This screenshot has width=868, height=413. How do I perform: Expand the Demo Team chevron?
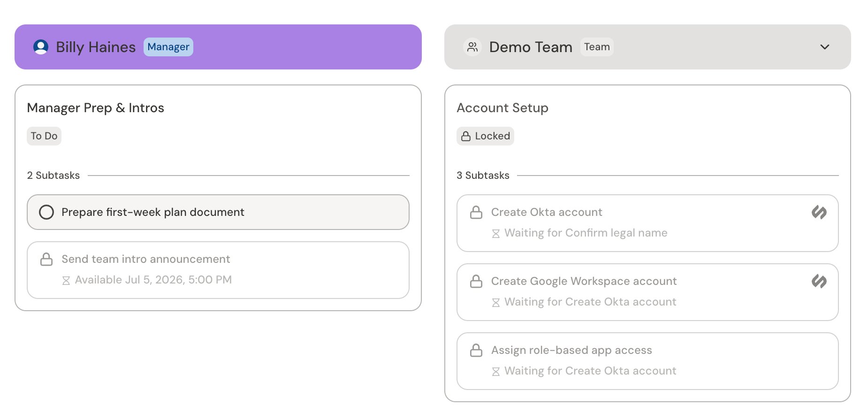pos(824,47)
